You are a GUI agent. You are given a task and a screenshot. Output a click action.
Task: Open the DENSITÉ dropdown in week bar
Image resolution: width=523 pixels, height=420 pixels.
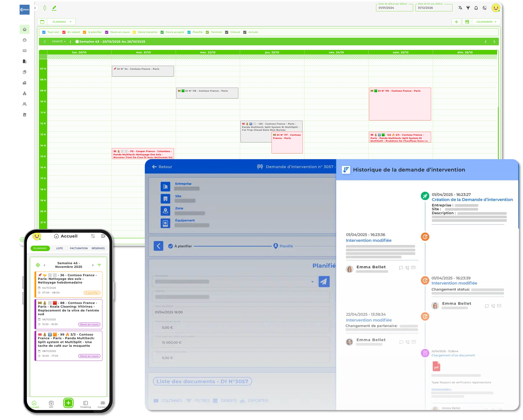59,42
